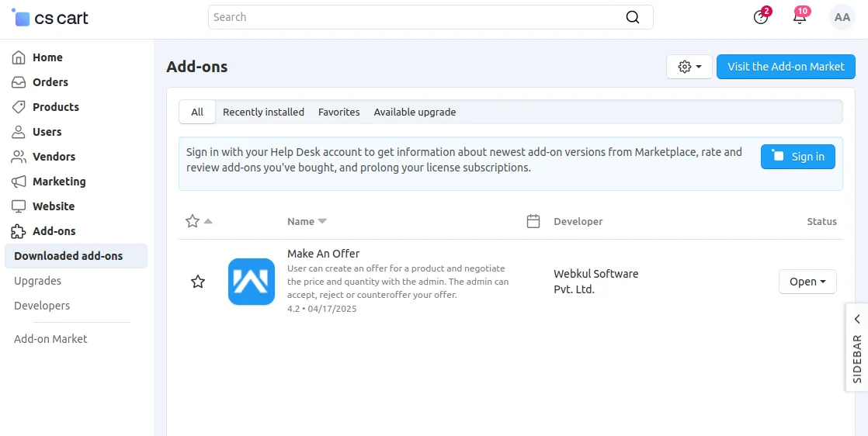This screenshot has width=868, height=436.
Task: Click the Help Desk Sign in button
Action: 797,157
